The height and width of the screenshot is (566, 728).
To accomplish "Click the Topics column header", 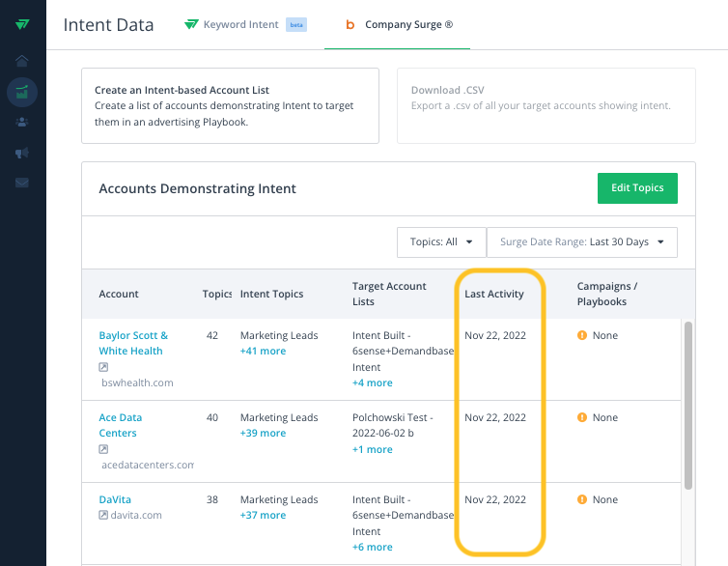I will [x=217, y=294].
